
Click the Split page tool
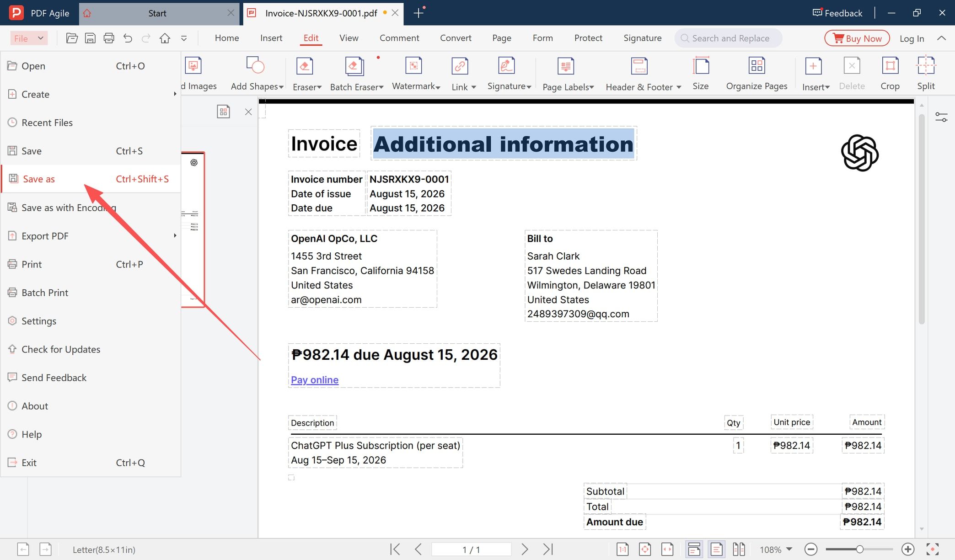926,74
